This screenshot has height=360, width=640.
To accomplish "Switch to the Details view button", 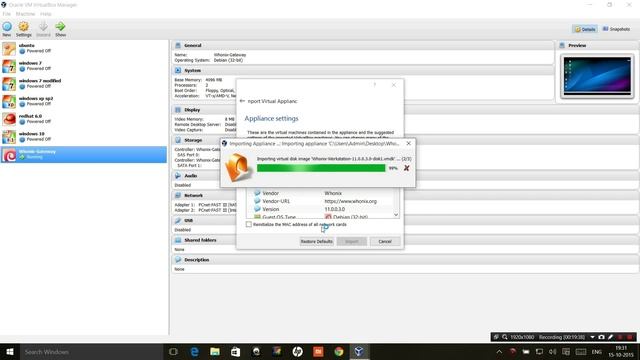I will tap(585, 29).
